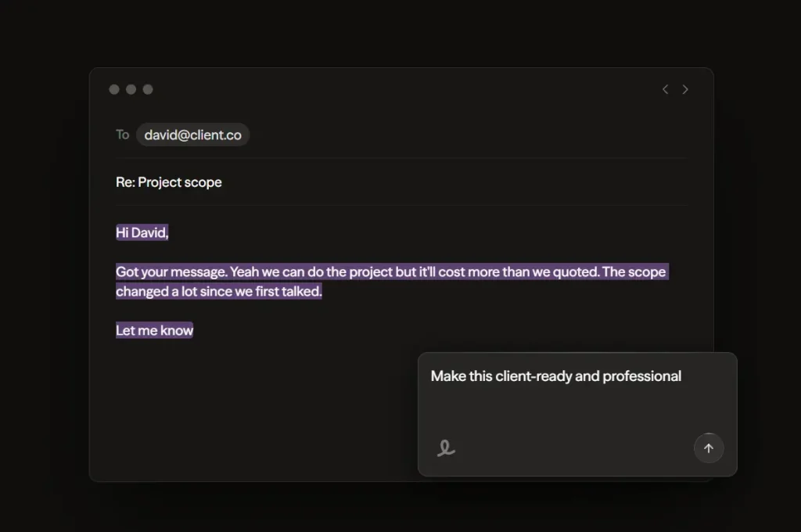Viewport: 801px width, 532px height.
Task: Click the word "scope" in the subject
Action: tap(203, 182)
